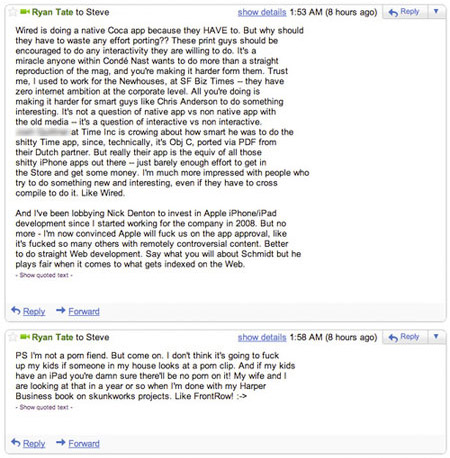This screenshot has width=450, height=458.
Task: Star the 1:58 AM Ryan Tate message
Action: pyautogui.click(x=13, y=337)
